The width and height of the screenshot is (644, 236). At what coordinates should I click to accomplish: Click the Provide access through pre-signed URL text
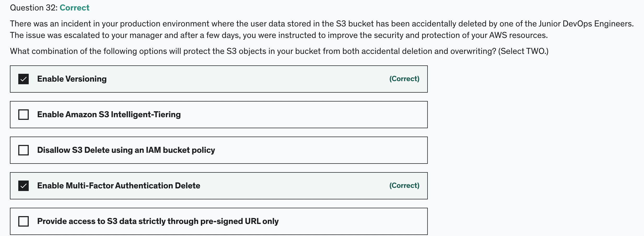[158, 221]
